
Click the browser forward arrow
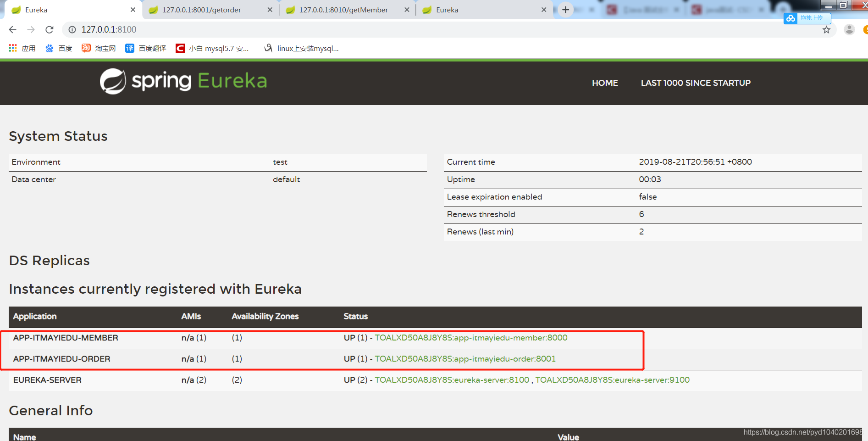coord(31,30)
